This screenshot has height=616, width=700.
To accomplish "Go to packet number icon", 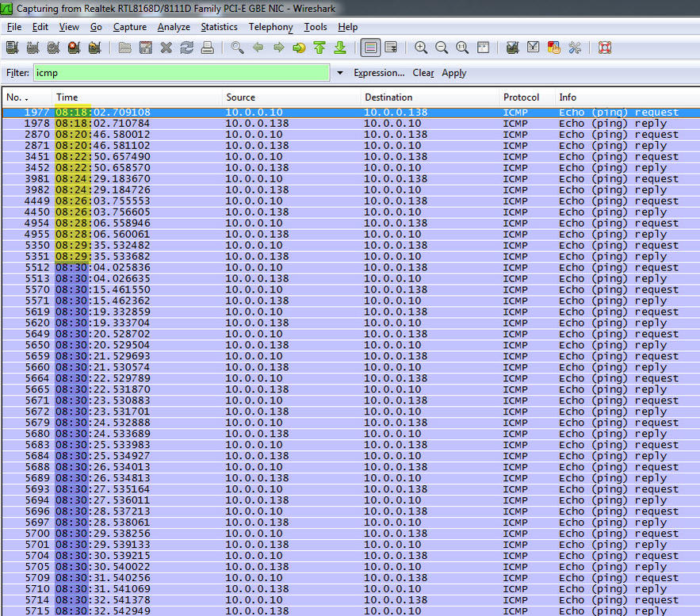I will pyautogui.click(x=299, y=48).
